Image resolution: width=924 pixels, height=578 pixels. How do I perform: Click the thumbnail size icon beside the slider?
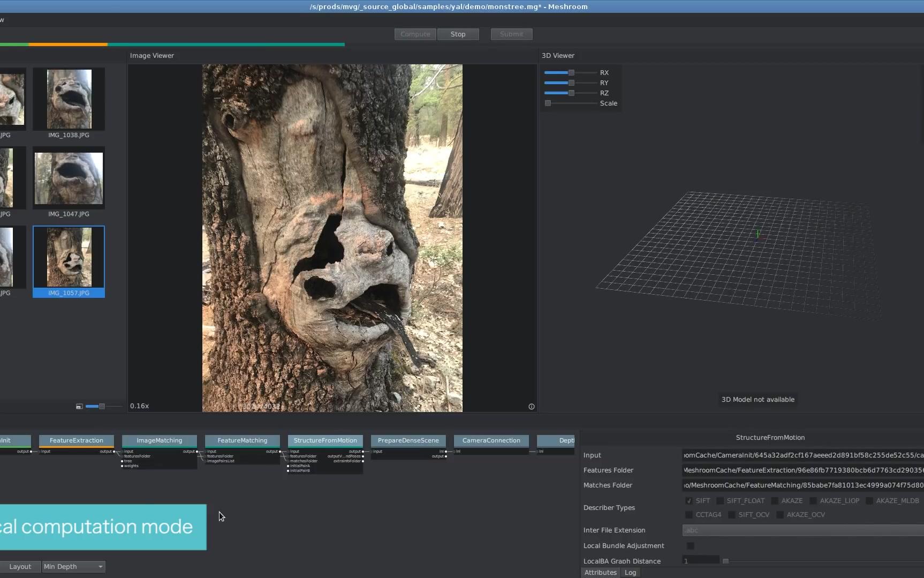tap(79, 407)
